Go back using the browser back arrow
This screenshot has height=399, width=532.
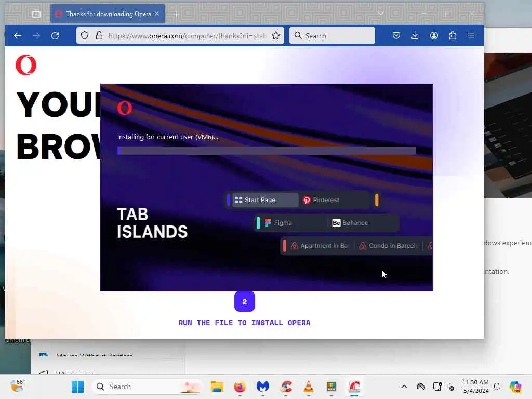[x=18, y=36]
